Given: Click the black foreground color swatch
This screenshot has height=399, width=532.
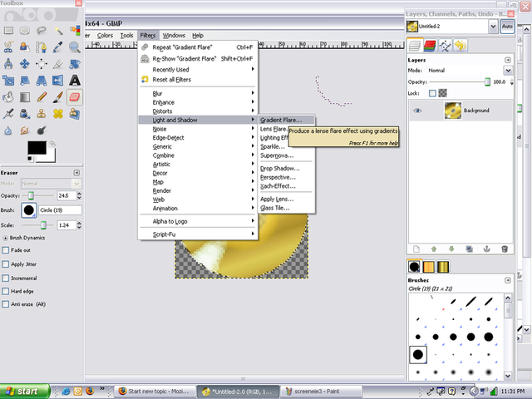Looking at the screenshot, I should [x=37, y=148].
